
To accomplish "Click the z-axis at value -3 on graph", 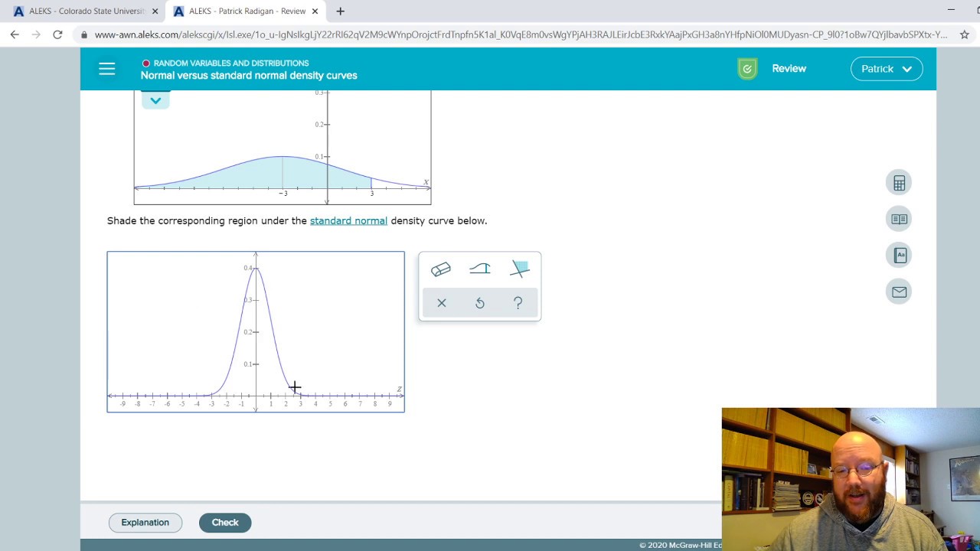I will (211, 396).
